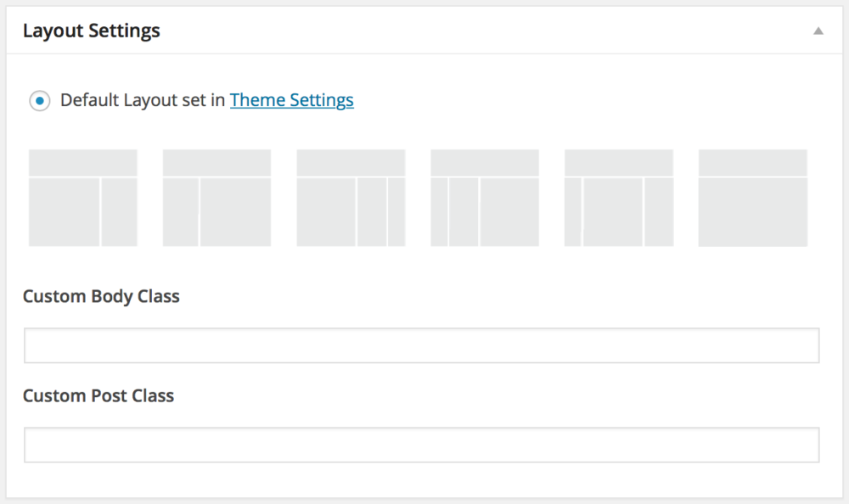Select the sidebar-content layout thumbnail
Image resolution: width=849 pixels, height=504 pixels.
pyautogui.click(x=216, y=198)
